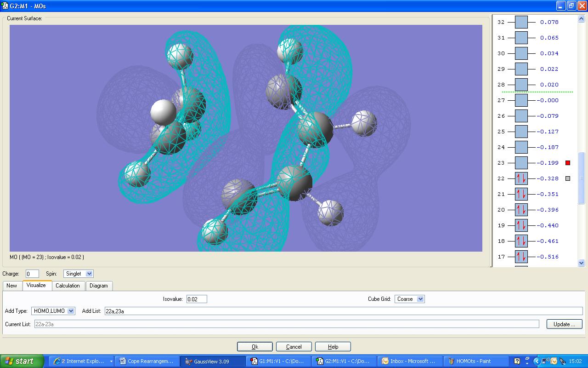Select occupied orbital 22 box
This screenshot has width=588, height=368.
point(521,178)
